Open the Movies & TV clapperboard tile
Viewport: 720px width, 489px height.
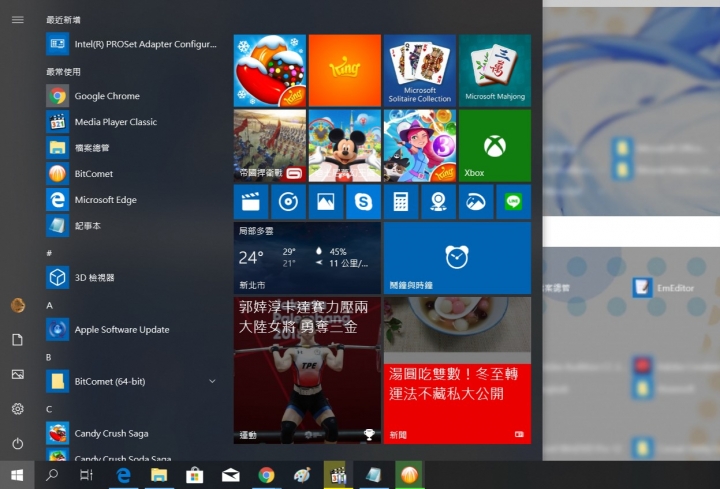tap(251, 202)
